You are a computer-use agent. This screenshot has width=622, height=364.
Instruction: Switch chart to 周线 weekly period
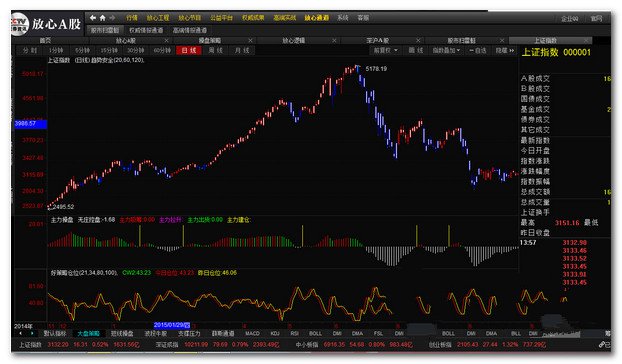[x=215, y=50]
